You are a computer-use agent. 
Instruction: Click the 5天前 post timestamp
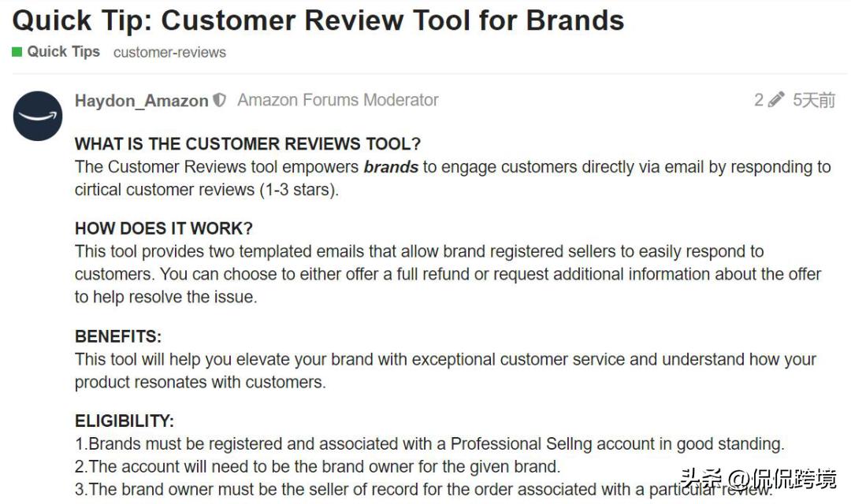point(813,100)
